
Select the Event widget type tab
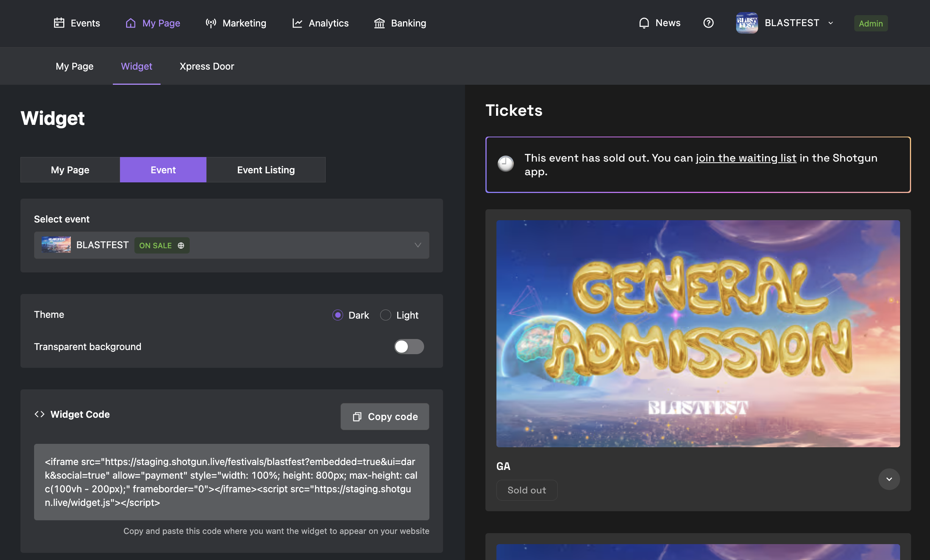163,170
